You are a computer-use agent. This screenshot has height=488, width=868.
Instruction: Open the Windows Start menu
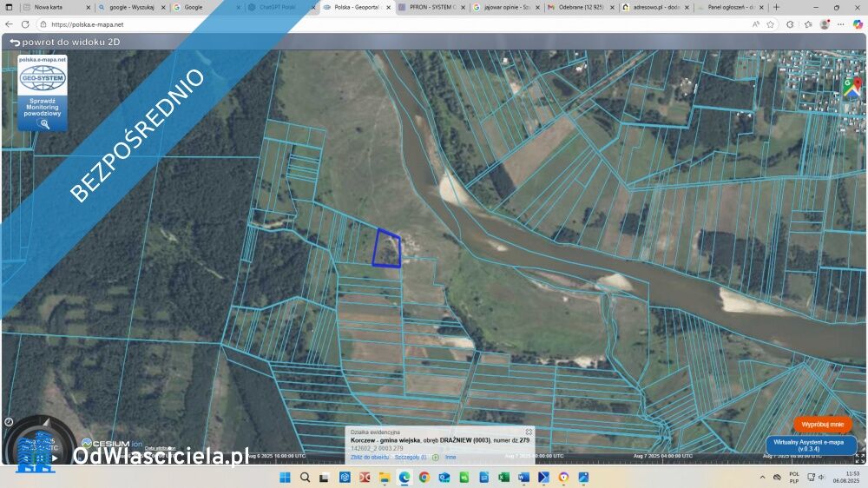[285, 477]
